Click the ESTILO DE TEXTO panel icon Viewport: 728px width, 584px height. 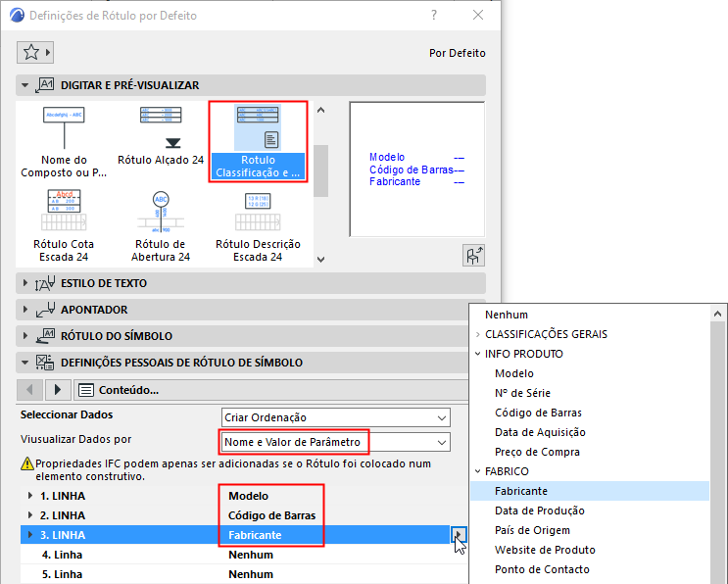tap(44, 283)
